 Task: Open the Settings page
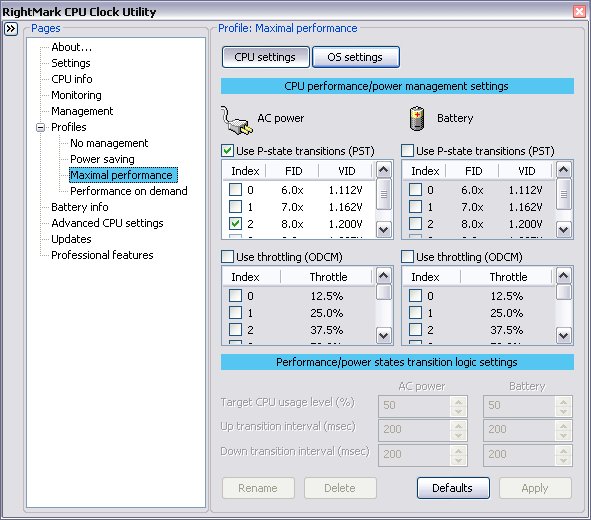[x=71, y=63]
